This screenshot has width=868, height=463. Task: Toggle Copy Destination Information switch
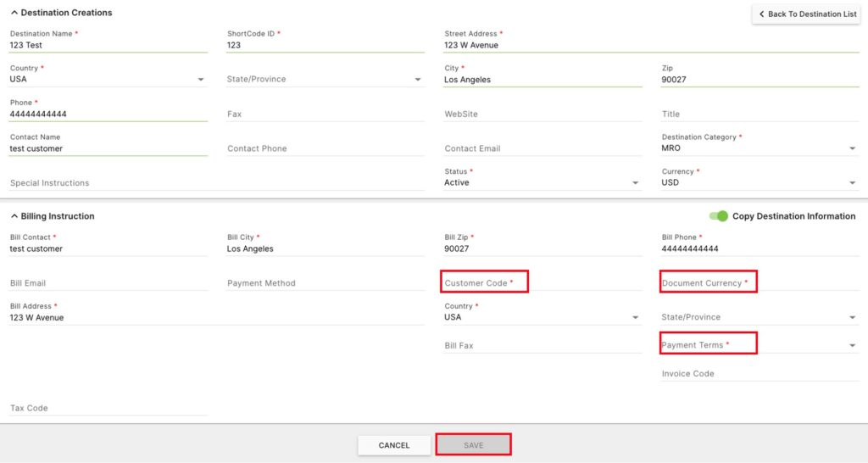coord(718,216)
